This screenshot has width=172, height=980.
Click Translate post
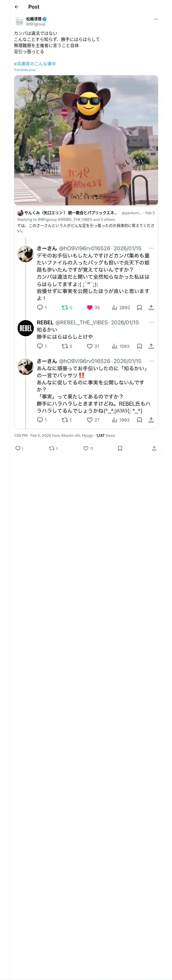point(25,70)
